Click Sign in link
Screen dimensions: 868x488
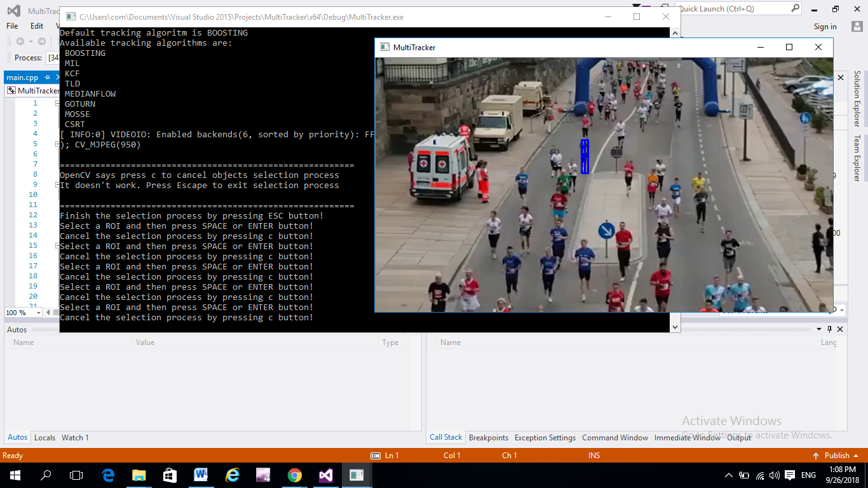coord(825,27)
